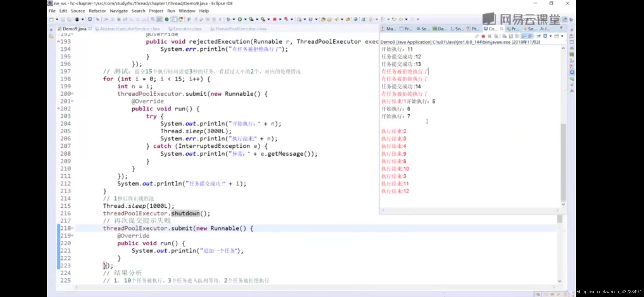Click the Coverage launch icon
The width and height of the screenshot is (644, 297).
(x=251, y=19)
